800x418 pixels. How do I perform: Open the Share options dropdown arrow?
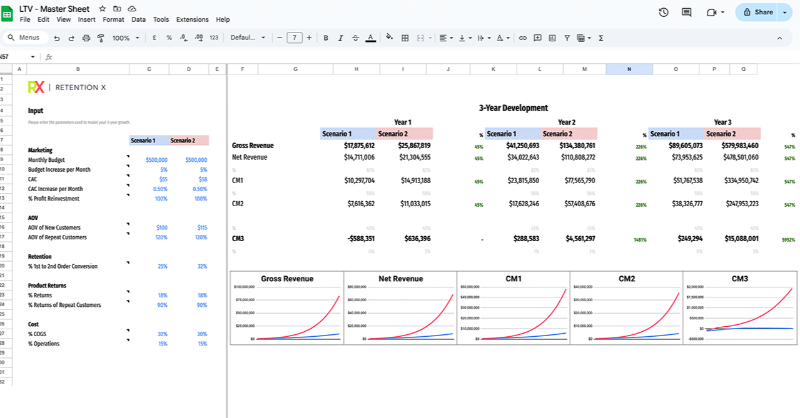785,12
